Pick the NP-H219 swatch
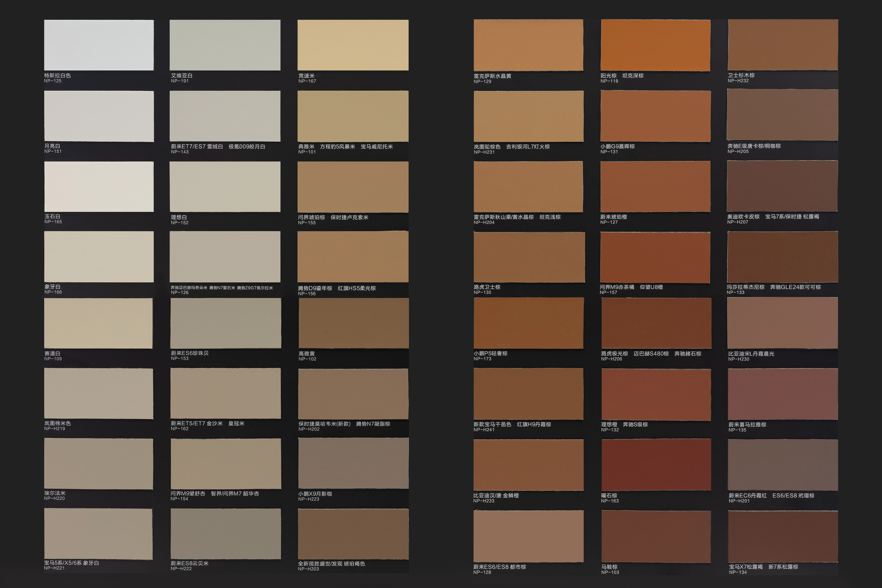 click(99, 394)
